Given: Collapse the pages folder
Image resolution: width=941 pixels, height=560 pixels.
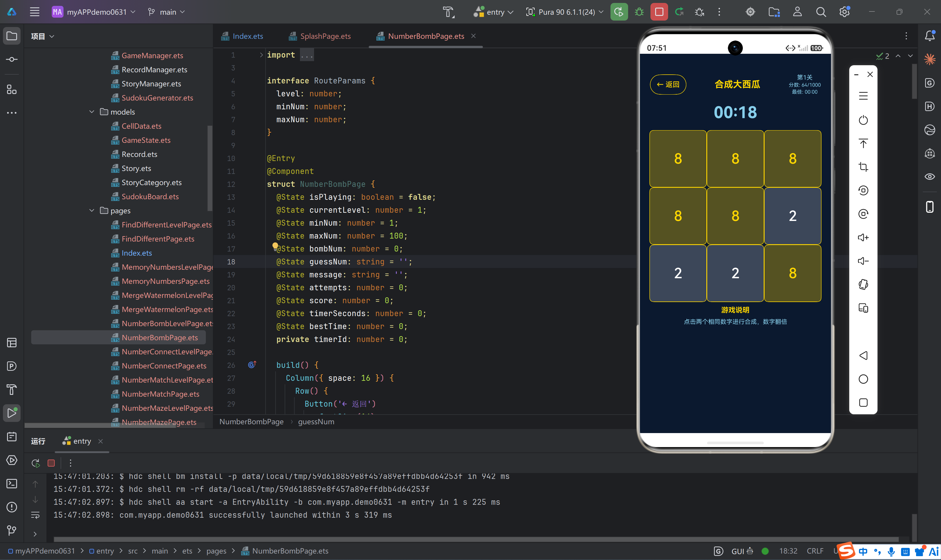Looking at the screenshot, I should (91, 211).
